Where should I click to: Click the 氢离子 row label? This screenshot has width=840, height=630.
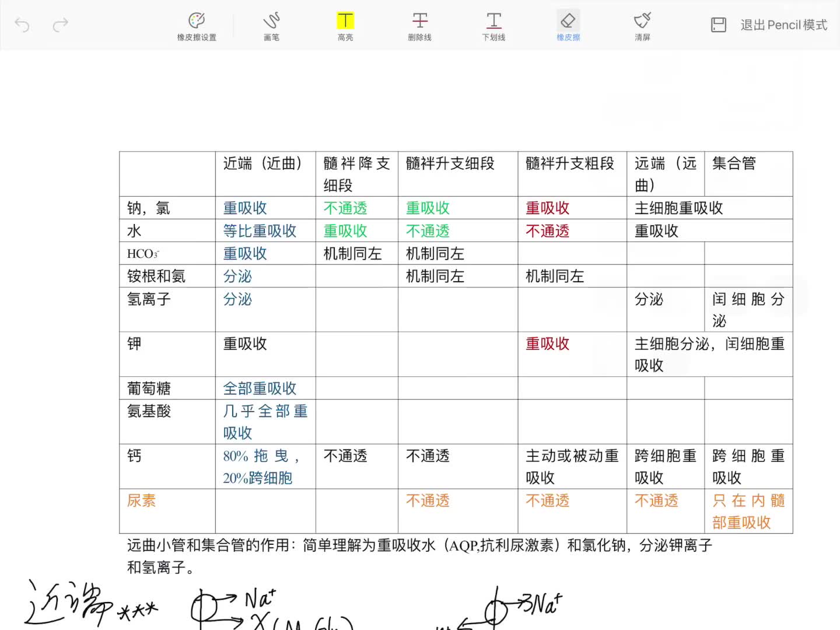(149, 299)
